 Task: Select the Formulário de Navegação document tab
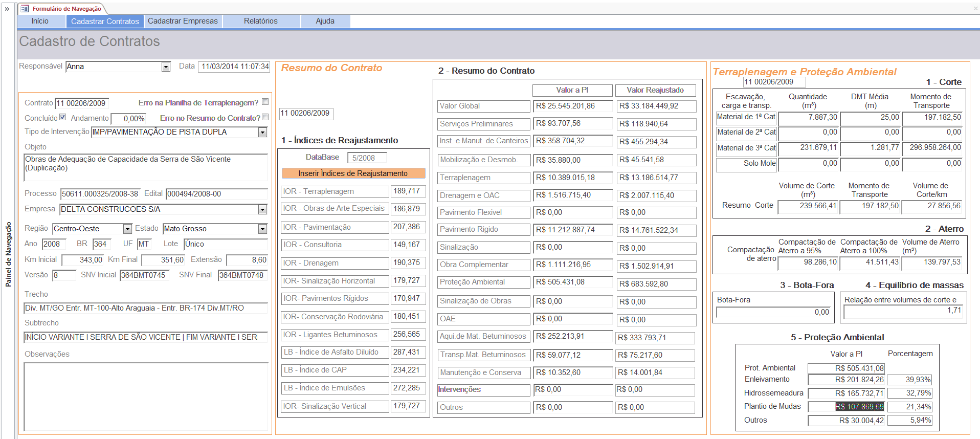62,9
